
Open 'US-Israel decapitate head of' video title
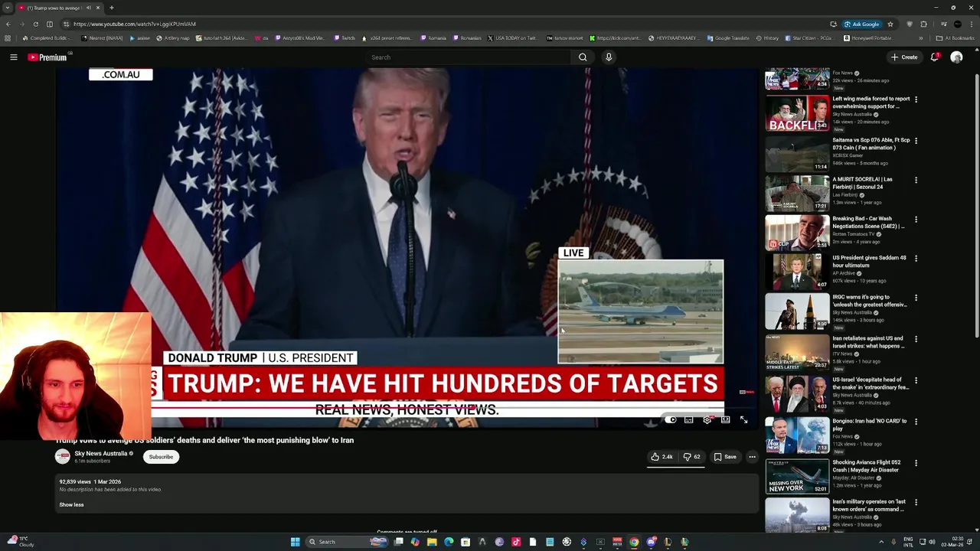[x=871, y=383]
